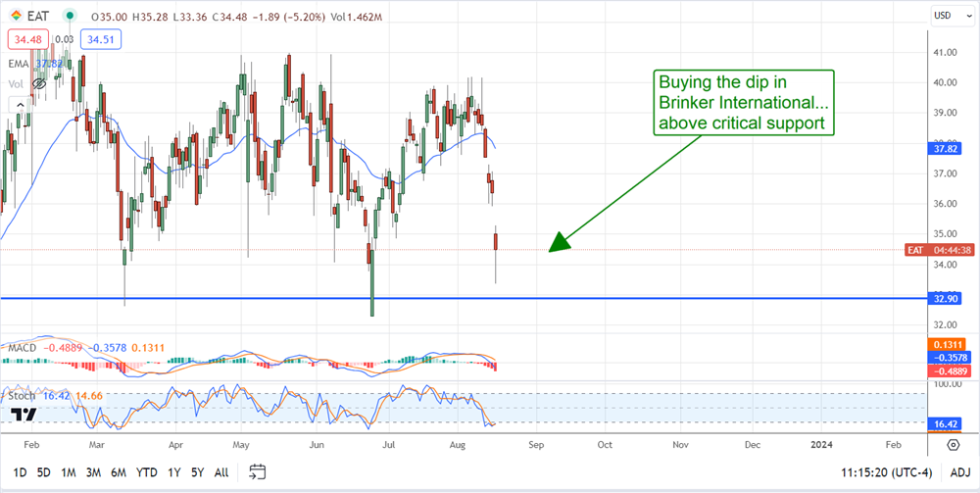Click the EAT countdown price label 04:44:38
The height and width of the screenshot is (493, 980).
coord(938,250)
